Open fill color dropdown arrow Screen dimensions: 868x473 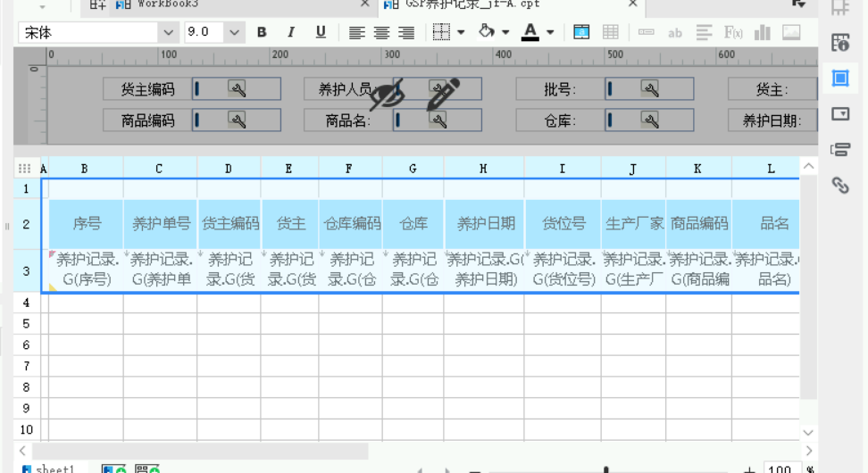coord(505,32)
